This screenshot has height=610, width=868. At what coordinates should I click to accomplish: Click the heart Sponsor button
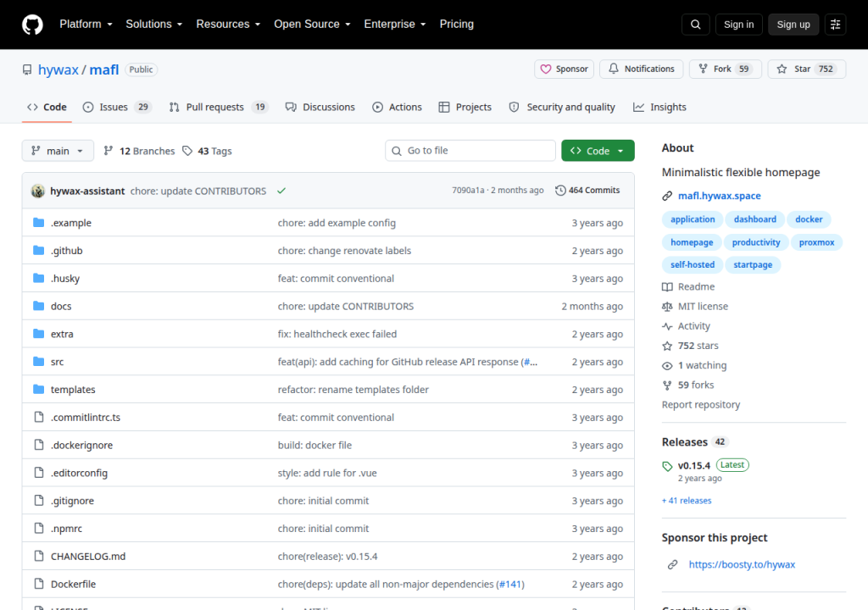point(564,69)
